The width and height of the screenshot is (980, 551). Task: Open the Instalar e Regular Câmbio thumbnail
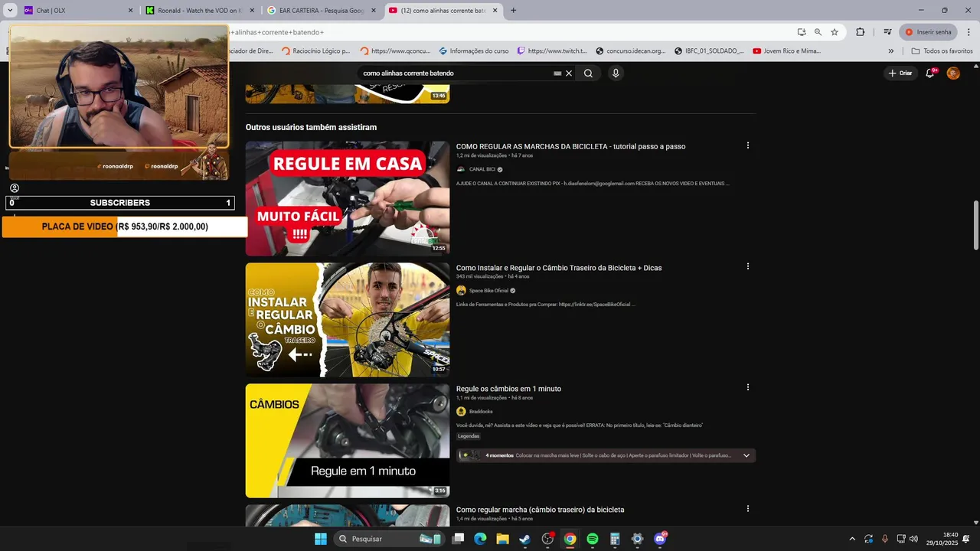click(348, 320)
